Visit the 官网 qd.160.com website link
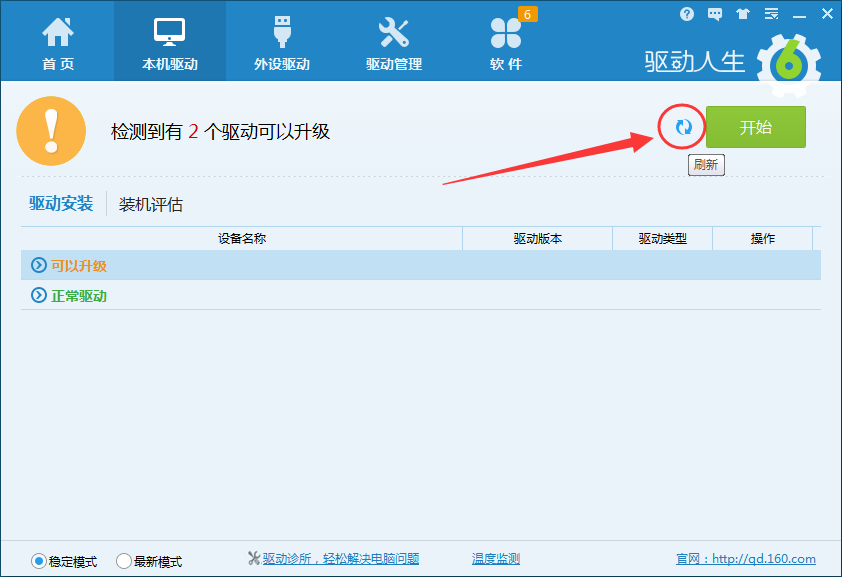 [745, 558]
